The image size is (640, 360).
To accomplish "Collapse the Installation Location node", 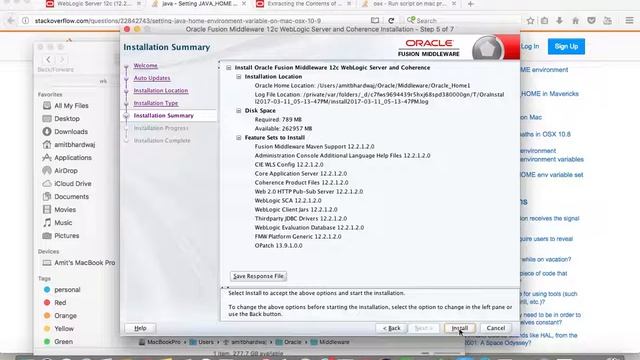I will 239,77.
